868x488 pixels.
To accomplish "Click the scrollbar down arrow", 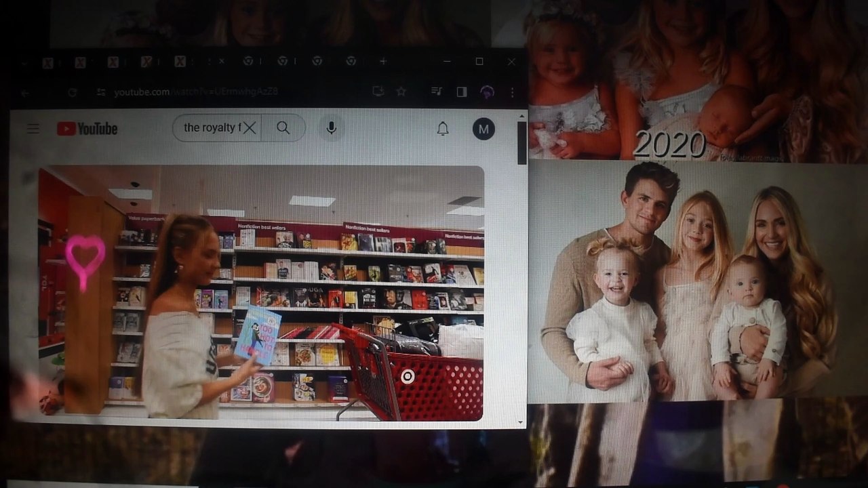I will [x=521, y=422].
